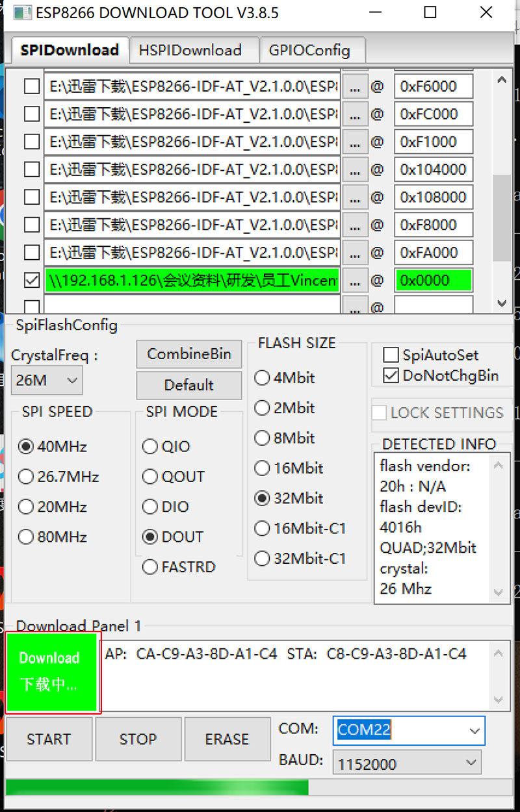Click the Default button
Viewport: 520px width, 812px height.
(x=189, y=385)
